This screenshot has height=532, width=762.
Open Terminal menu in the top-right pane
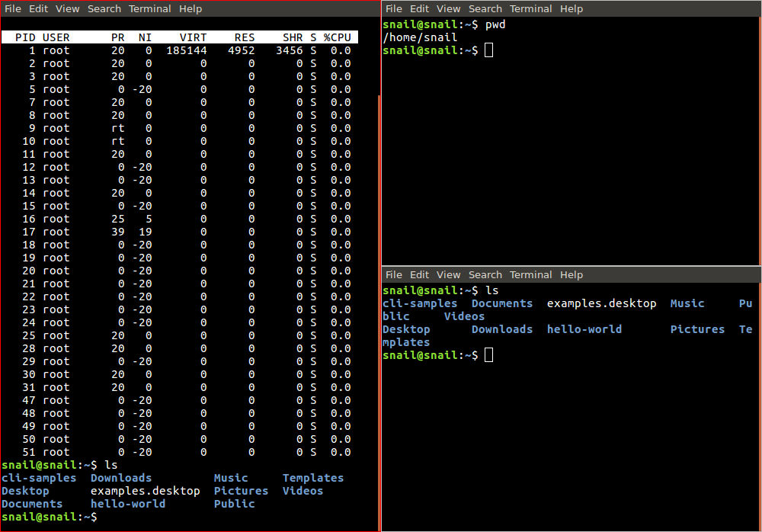(531, 9)
